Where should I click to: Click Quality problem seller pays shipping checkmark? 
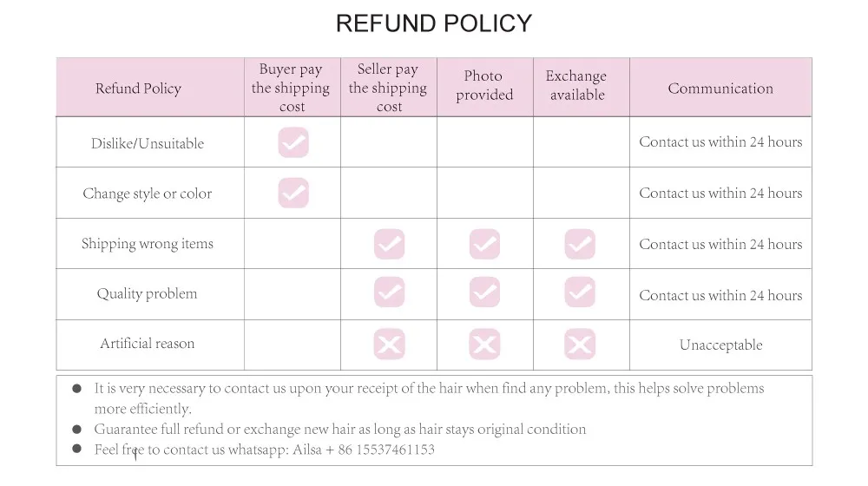pyautogui.click(x=389, y=293)
